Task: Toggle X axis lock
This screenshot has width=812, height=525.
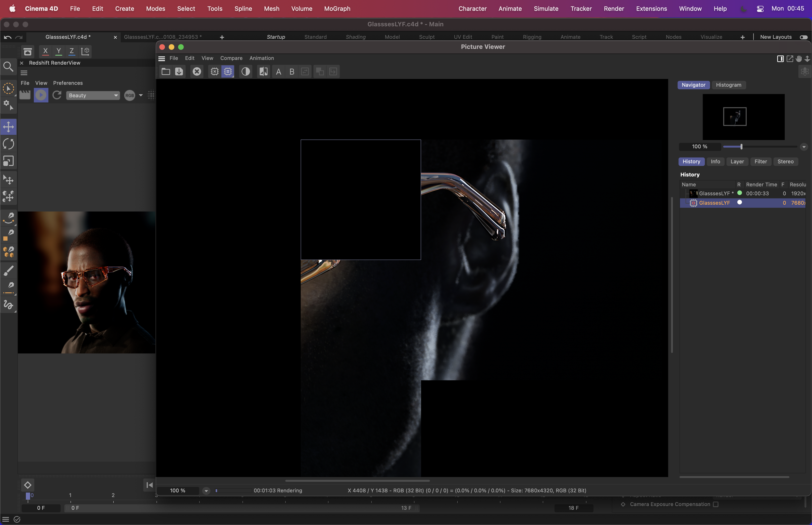Action: (45, 51)
